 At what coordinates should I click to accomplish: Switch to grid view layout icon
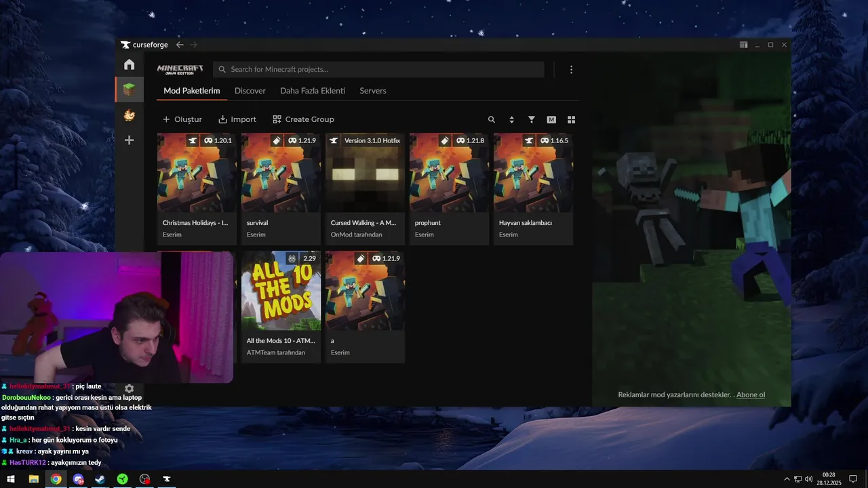tap(571, 119)
